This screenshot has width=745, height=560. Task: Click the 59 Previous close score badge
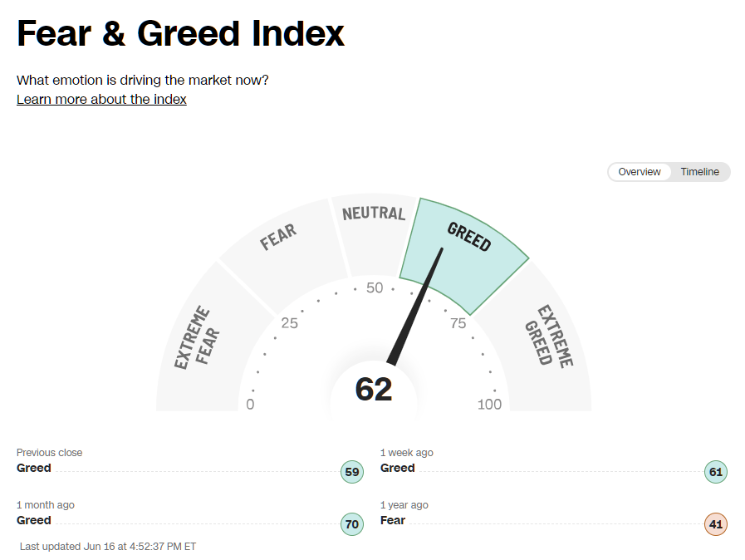(x=351, y=471)
